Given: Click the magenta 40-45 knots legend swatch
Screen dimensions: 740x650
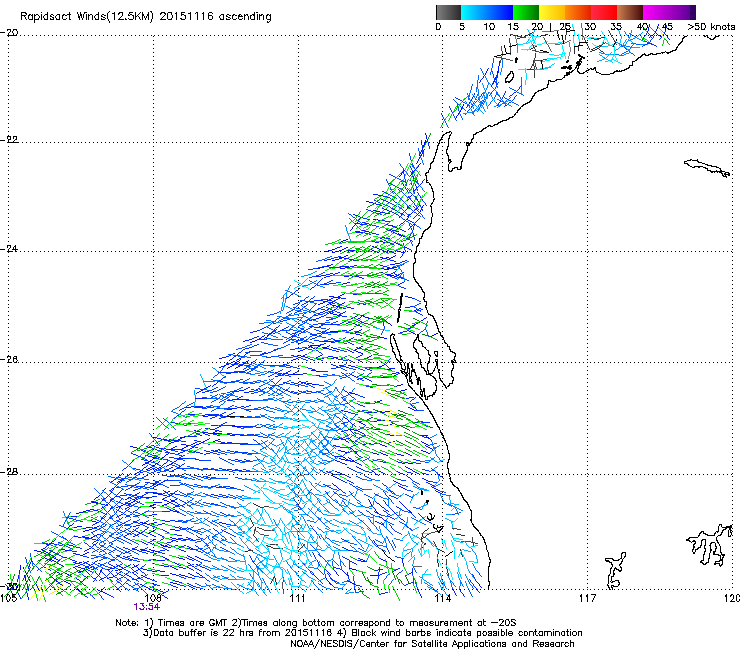Looking at the screenshot, I should point(656,12).
